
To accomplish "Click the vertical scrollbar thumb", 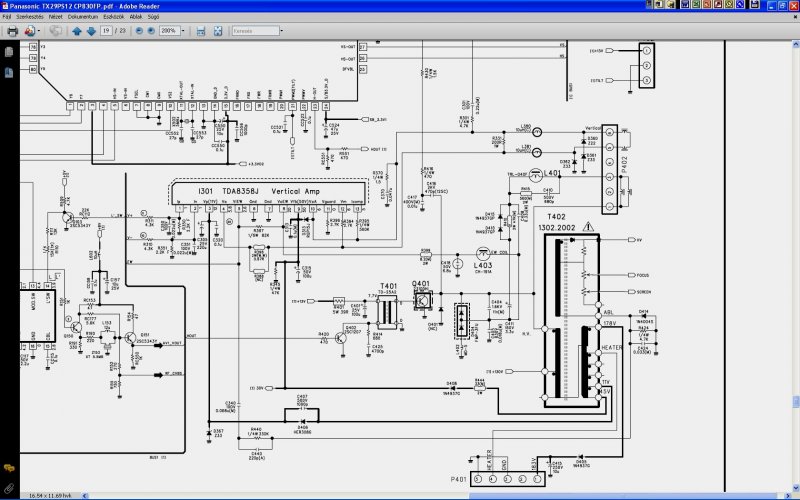I will click(x=795, y=402).
